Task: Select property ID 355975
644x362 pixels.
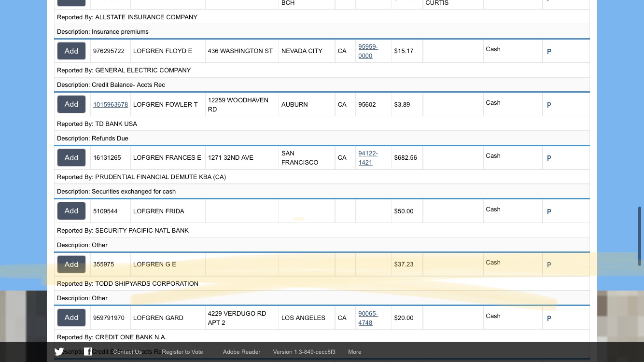Action: [104, 265]
